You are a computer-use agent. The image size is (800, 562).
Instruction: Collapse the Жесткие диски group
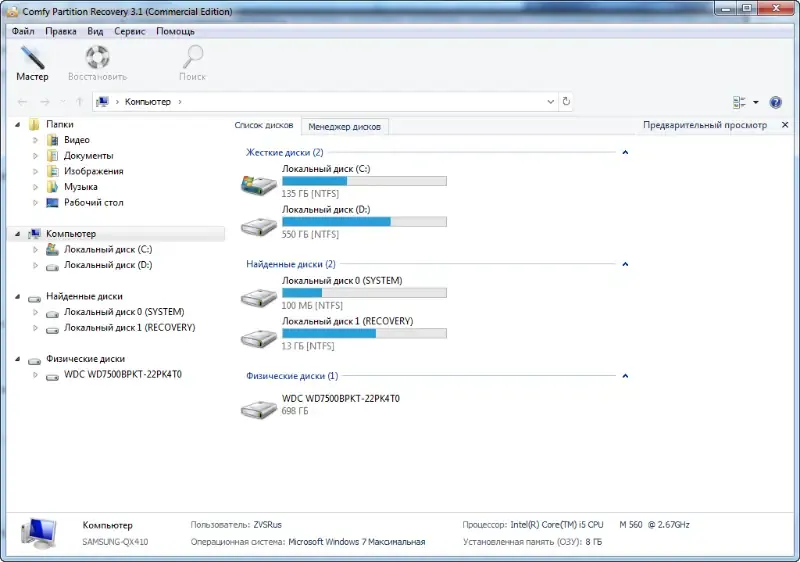coord(625,152)
